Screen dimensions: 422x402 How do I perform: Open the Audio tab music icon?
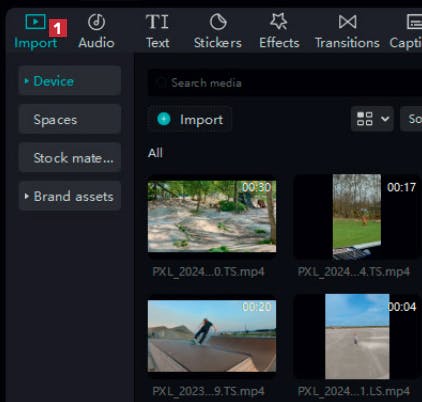click(x=96, y=22)
